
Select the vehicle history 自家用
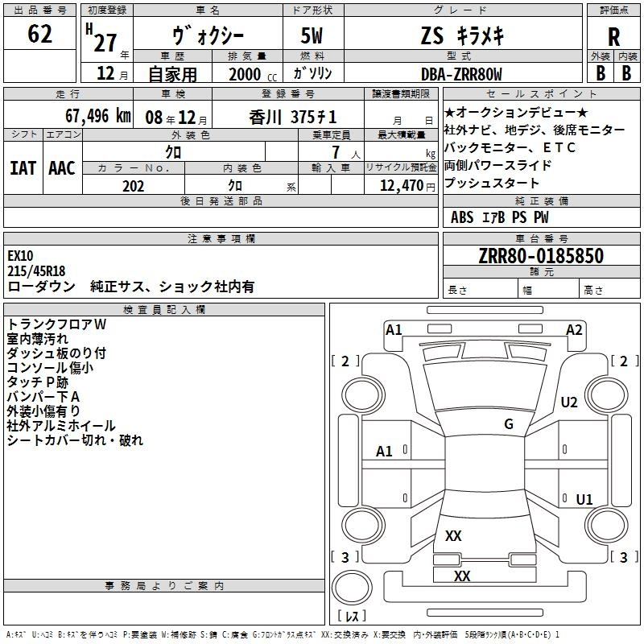coord(172,74)
